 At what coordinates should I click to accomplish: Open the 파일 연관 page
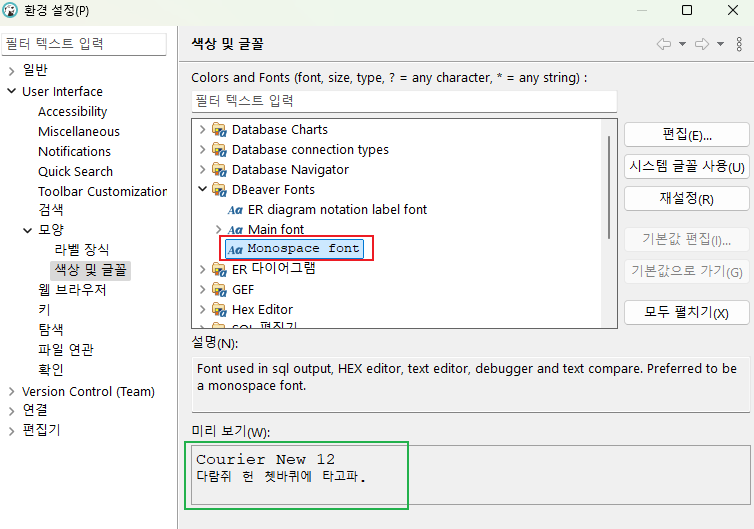click(66, 350)
